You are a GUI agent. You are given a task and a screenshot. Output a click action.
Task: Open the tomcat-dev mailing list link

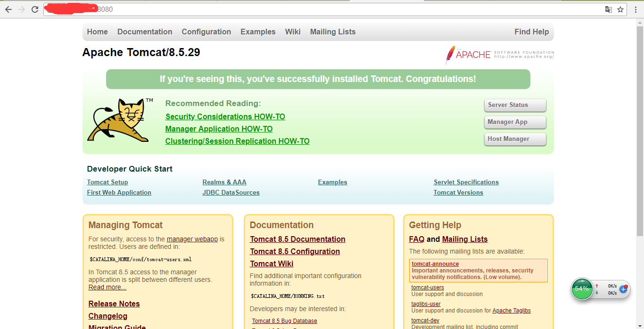[x=425, y=321]
